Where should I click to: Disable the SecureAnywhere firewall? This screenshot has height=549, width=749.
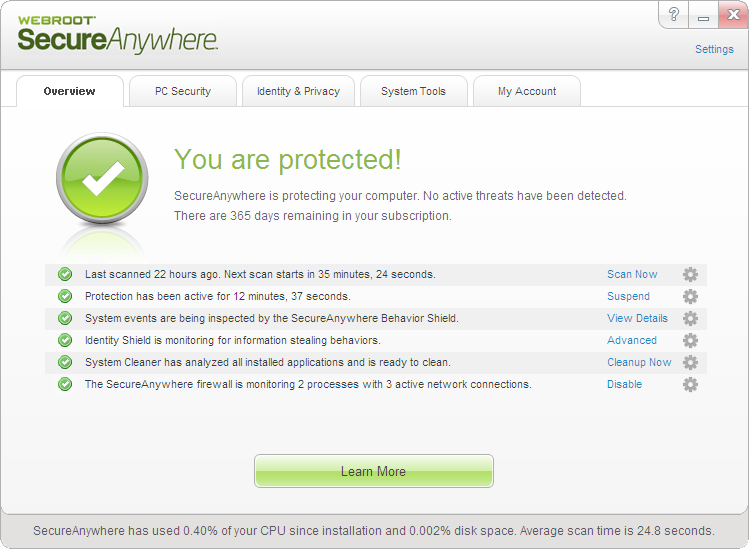click(x=624, y=384)
